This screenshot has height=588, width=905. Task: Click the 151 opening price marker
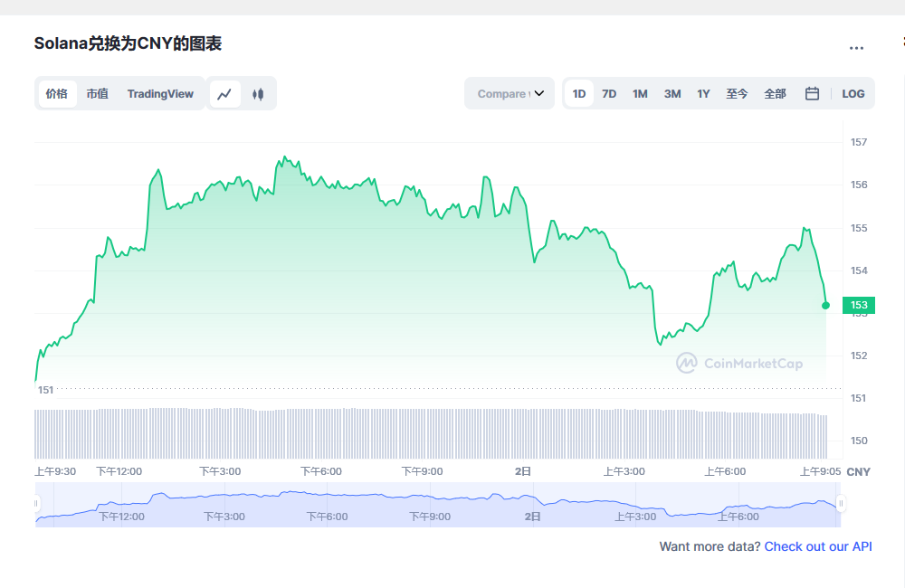pos(45,390)
